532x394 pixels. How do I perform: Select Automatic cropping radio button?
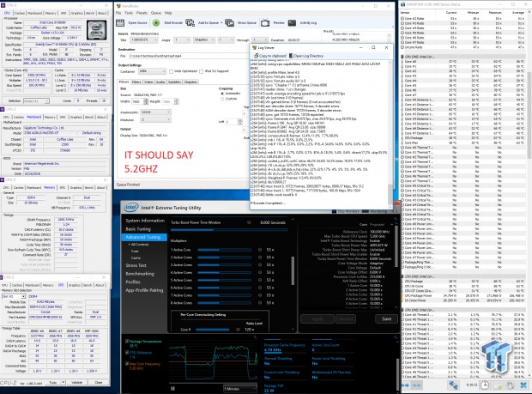point(222,94)
